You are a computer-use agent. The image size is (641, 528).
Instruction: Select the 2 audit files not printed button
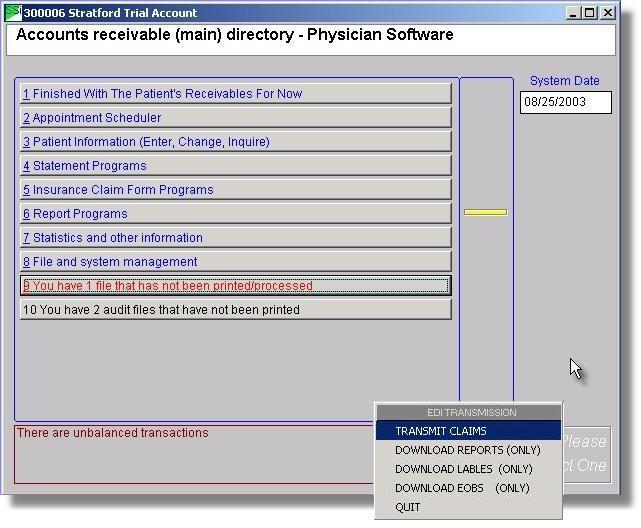pos(236,310)
